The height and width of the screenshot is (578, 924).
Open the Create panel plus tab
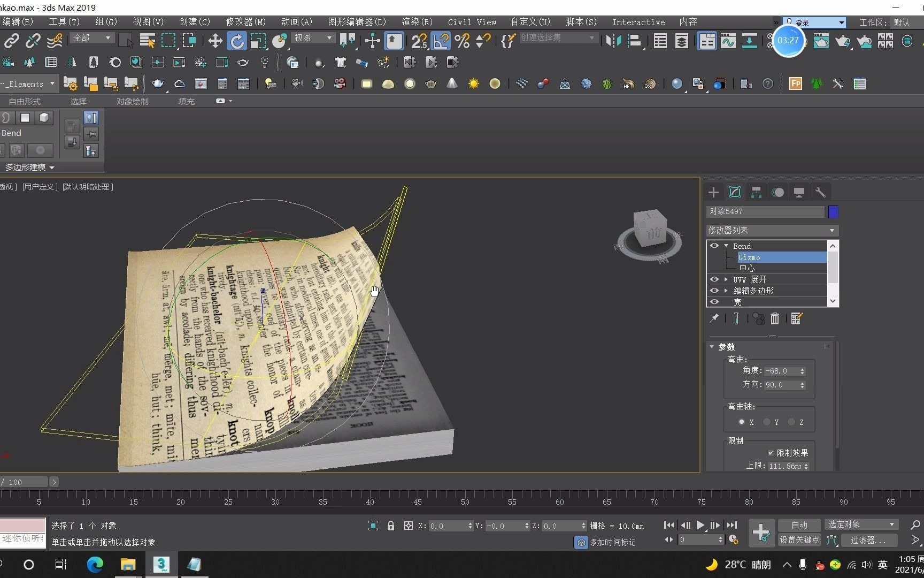tap(713, 193)
